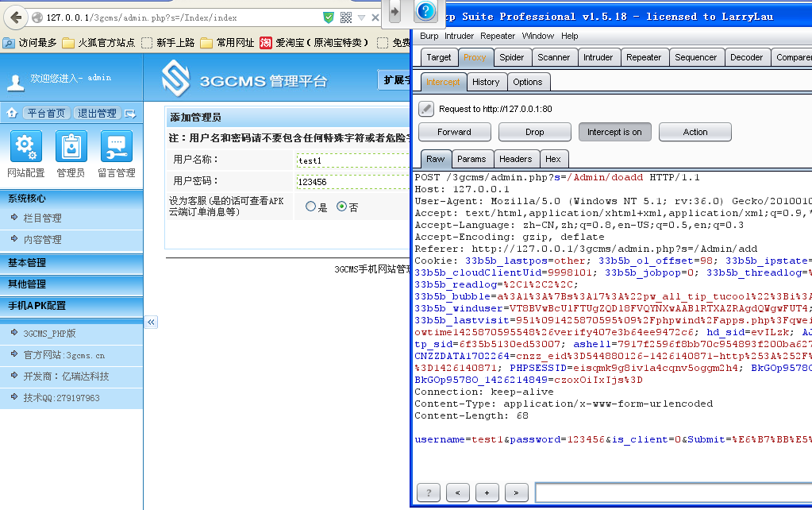Open the Burp menu

pos(429,36)
